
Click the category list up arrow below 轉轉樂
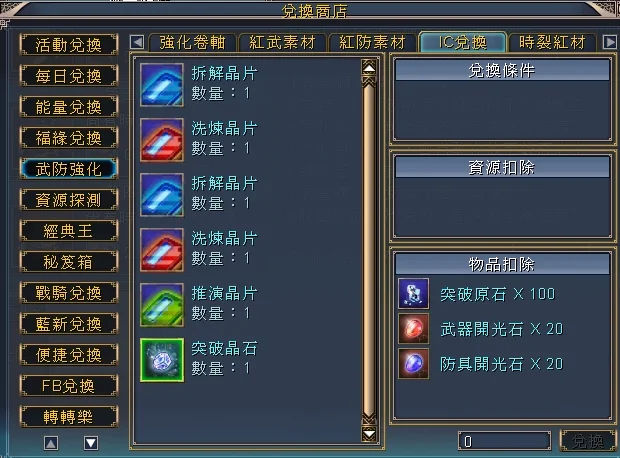51,443
